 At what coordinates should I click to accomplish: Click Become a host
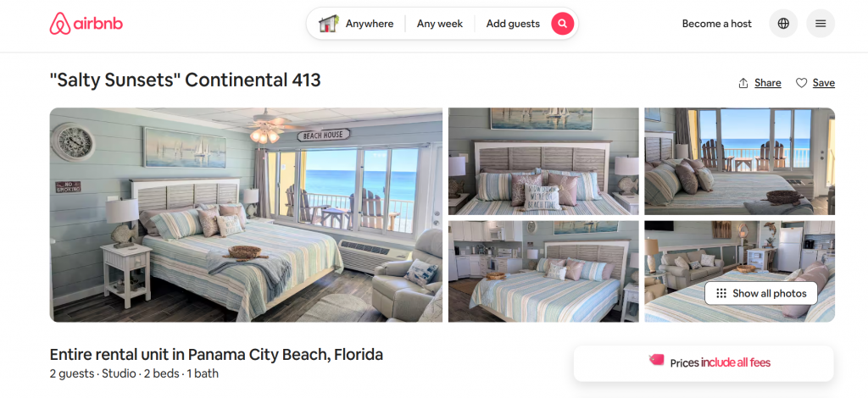point(717,24)
